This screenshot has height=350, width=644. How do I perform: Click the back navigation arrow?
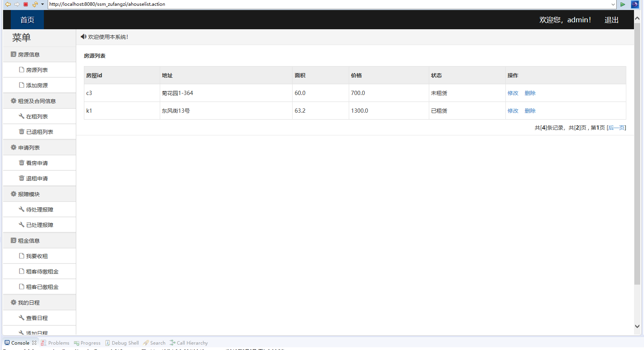[x=8, y=4]
